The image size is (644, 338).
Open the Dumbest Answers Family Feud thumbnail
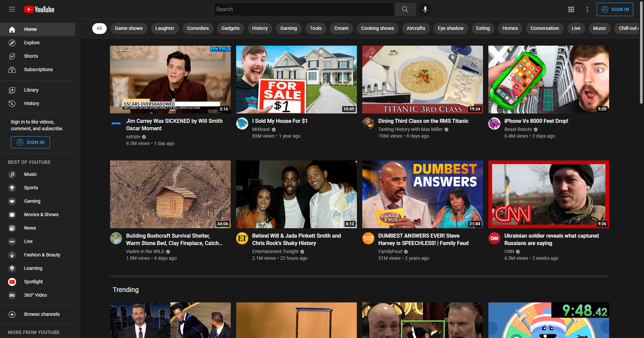[x=423, y=194]
